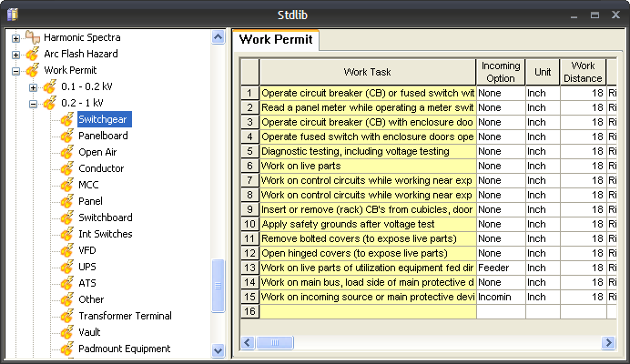Select the Arc Flash Hazard label
This screenshot has height=364, width=630.
click(x=81, y=54)
